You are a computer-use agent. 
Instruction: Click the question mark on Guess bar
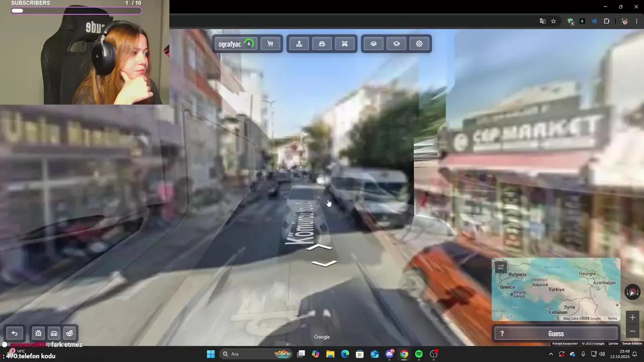[x=502, y=334]
